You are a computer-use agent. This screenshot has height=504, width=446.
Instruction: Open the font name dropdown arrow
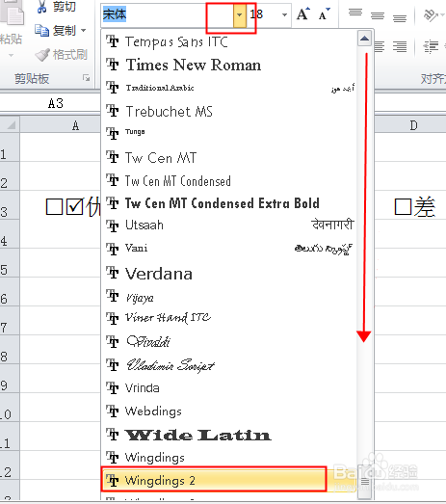pyautogui.click(x=240, y=14)
